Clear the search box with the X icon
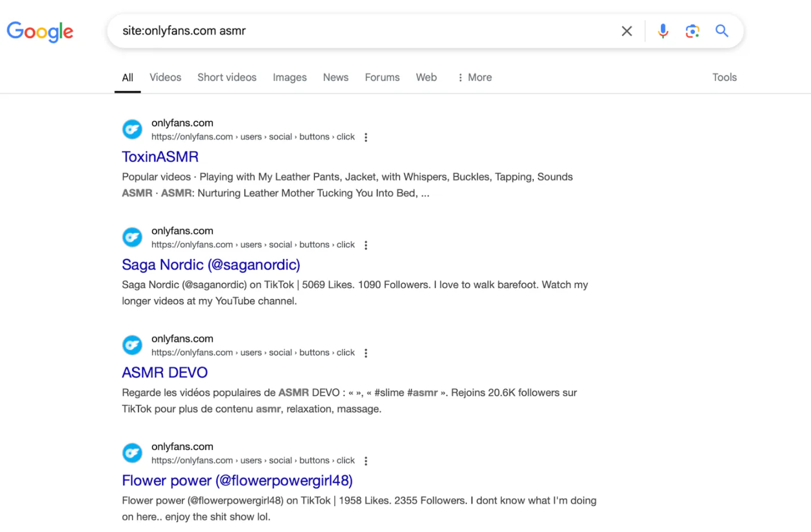 [x=627, y=31]
